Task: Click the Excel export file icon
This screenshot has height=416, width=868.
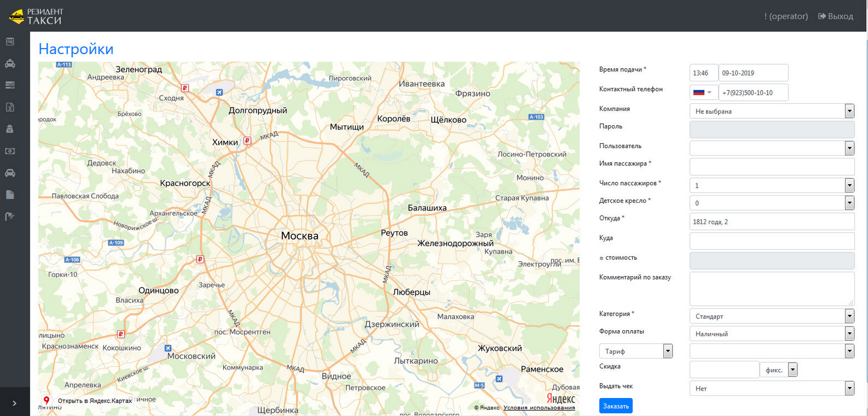Action: (x=10, y=107)
